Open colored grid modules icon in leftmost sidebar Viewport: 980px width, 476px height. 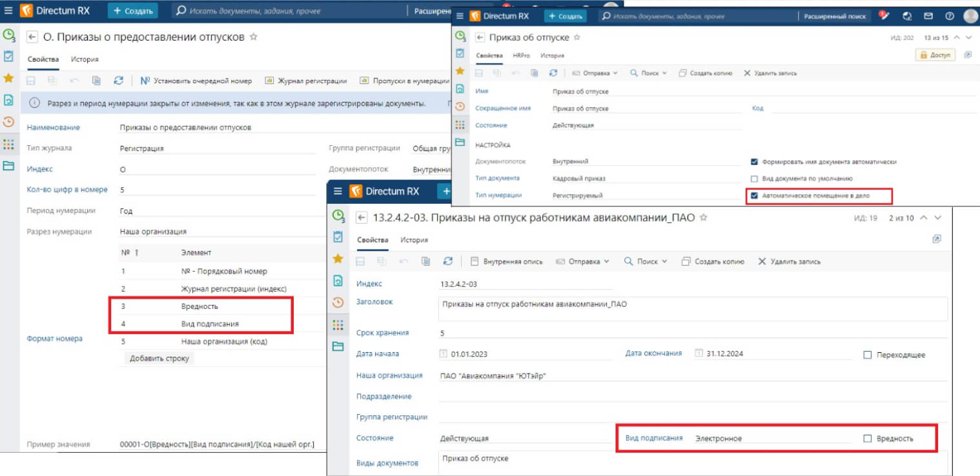[x=8, y=144]
